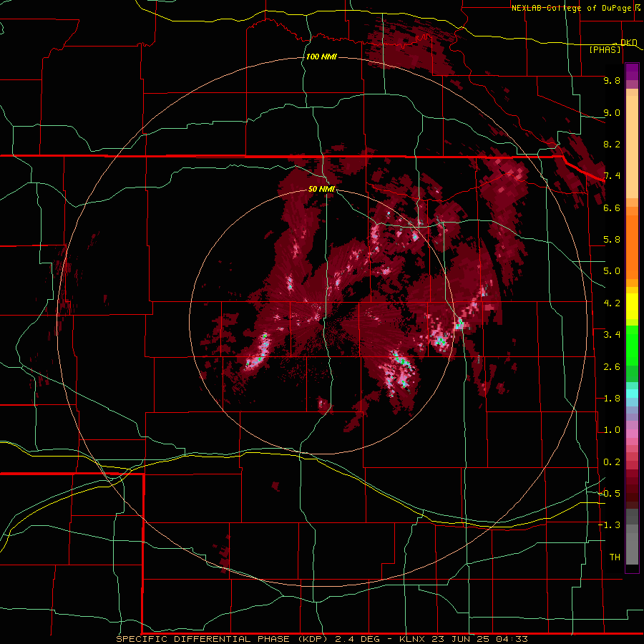This screenshot has height=644, width=644.
Task: Click the 7.4 scale value
Action: [x=612, y=176]
